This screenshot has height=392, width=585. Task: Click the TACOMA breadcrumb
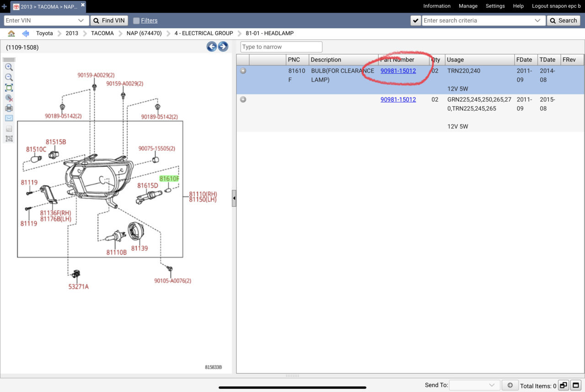(102, 33)
